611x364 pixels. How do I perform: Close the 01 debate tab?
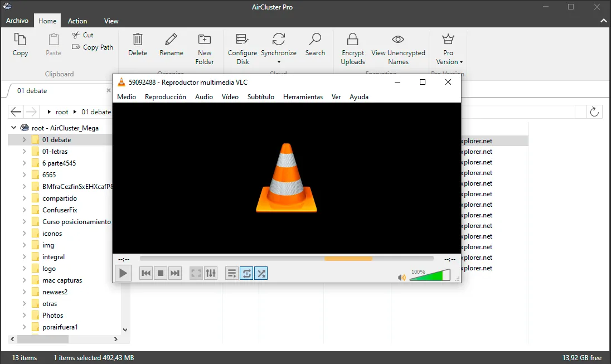tap(108, 90)
